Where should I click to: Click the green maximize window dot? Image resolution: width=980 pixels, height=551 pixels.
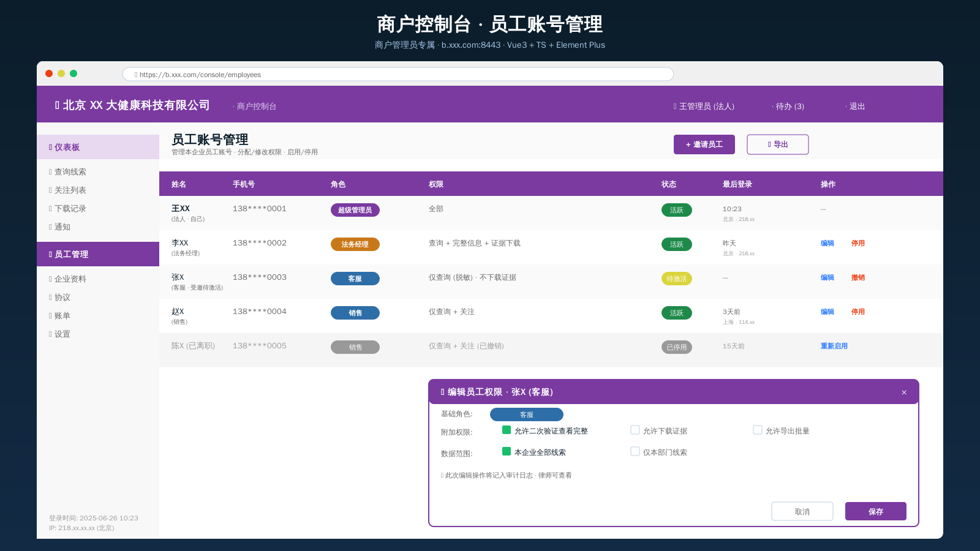click(x=73, y=73)
